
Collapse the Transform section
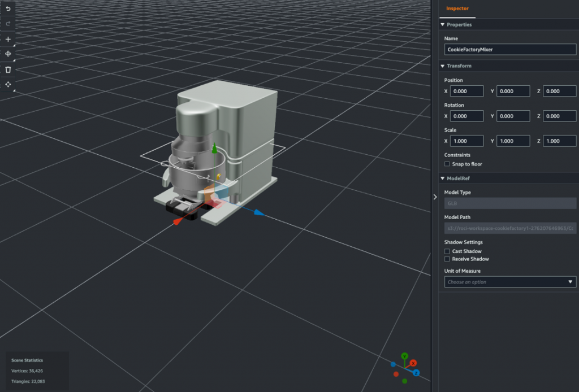tap(443, 66)
